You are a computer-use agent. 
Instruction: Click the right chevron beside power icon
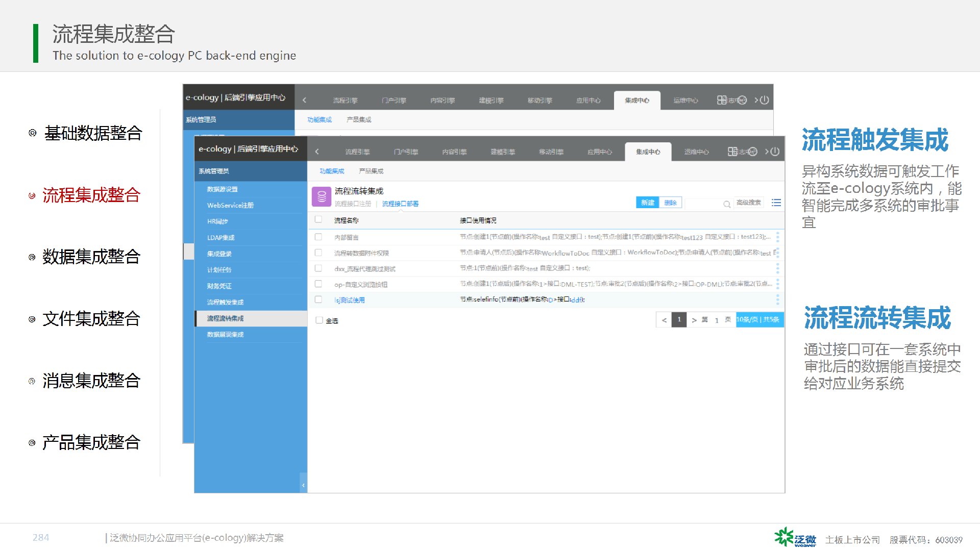pyautogui.click(x=767, y=152)
